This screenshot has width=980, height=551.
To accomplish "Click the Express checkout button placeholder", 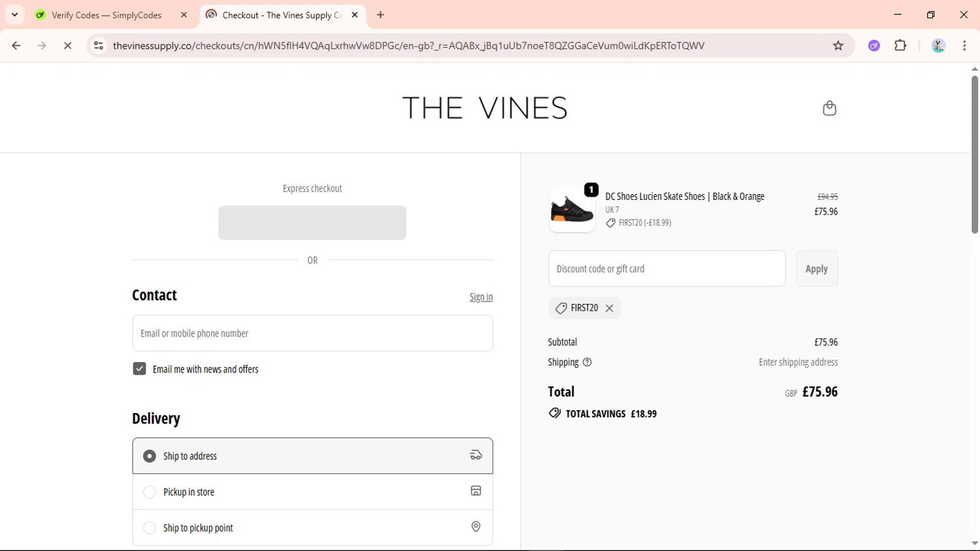I will [312, 223].
